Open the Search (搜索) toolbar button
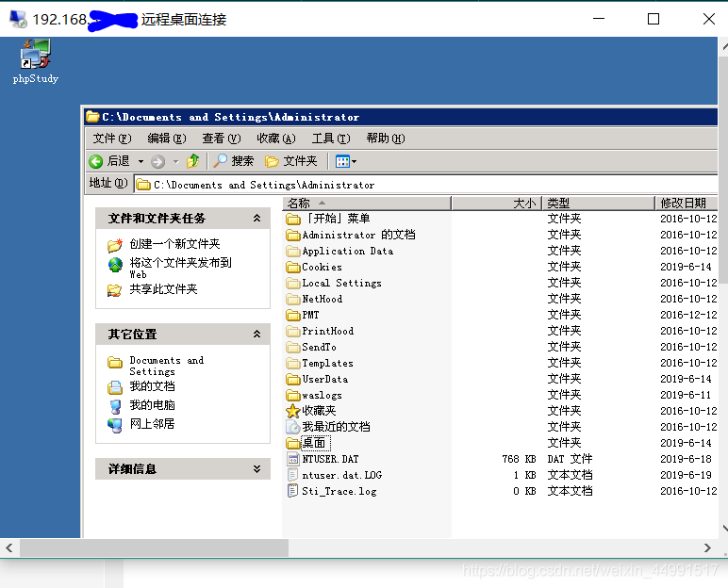 [x=234, y=161]
